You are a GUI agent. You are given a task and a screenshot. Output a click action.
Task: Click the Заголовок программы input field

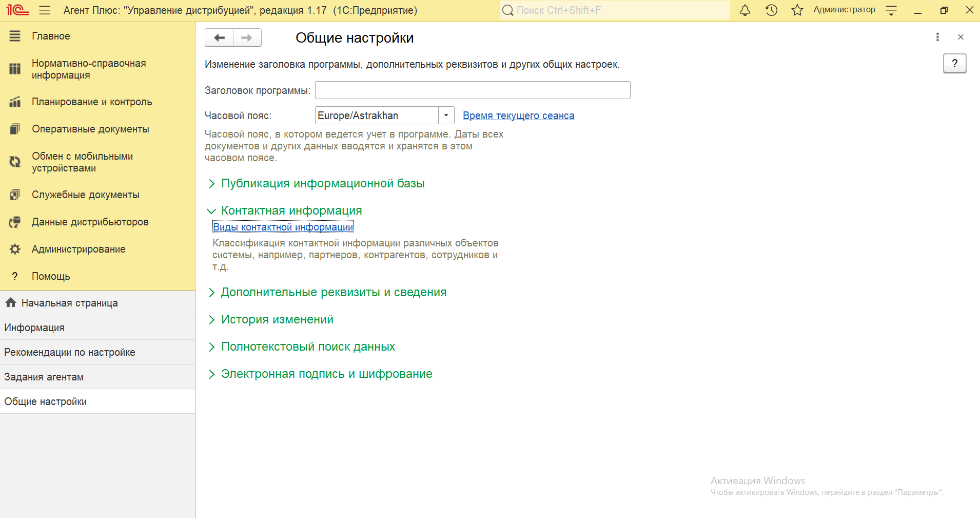[473, 90]
